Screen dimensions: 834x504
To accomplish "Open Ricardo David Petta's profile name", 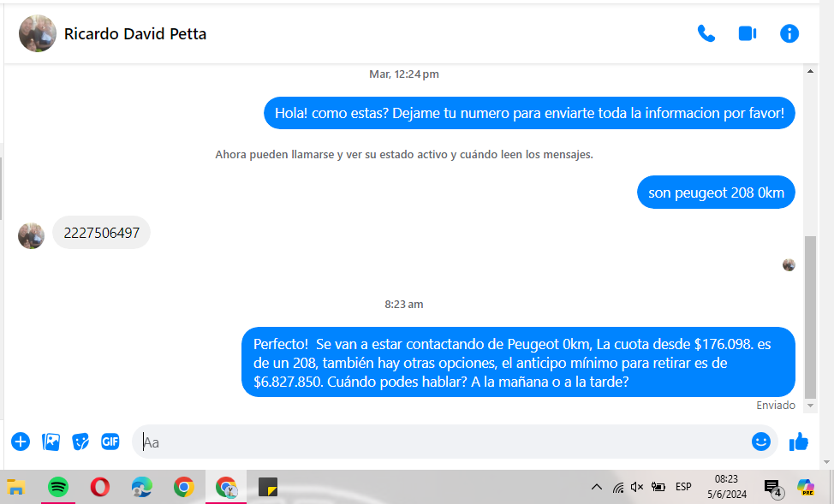I will pos(135,34).
